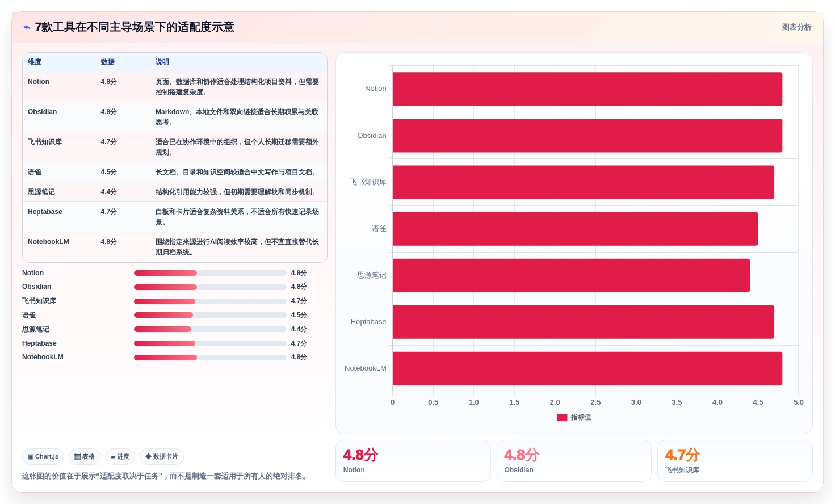Image resolution: width=835 pixels, height=504 pixels.
Task: Click the 语雀 progress bar
Action: click(x=210, y=315)
